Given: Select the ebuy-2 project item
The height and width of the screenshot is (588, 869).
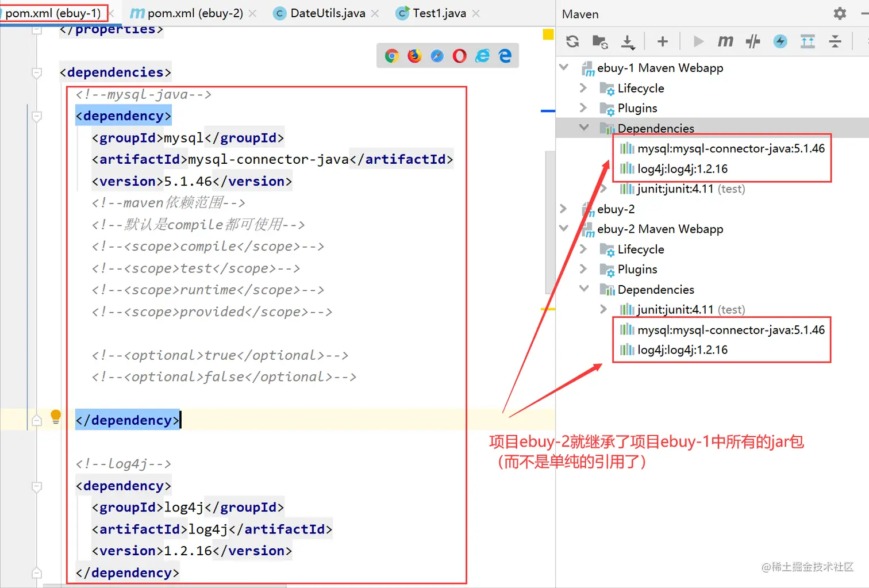Looking at the screenshot, I should coord(616,209).
